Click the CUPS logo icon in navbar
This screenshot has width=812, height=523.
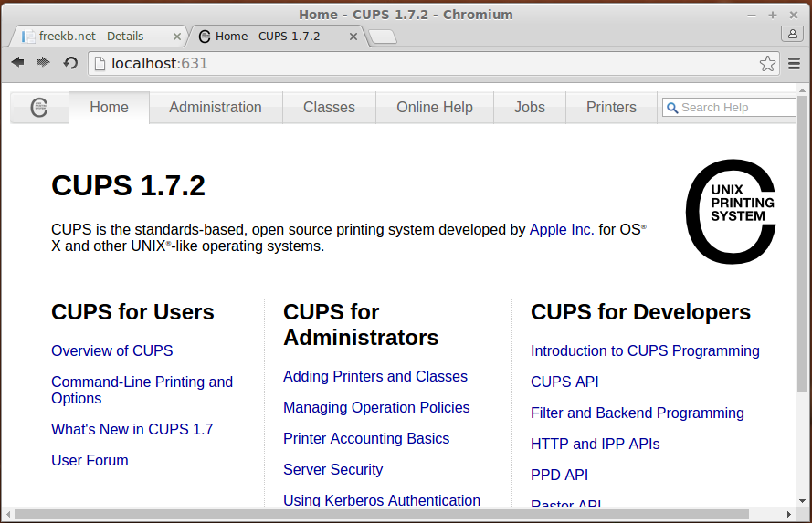(x=39, y=108)
